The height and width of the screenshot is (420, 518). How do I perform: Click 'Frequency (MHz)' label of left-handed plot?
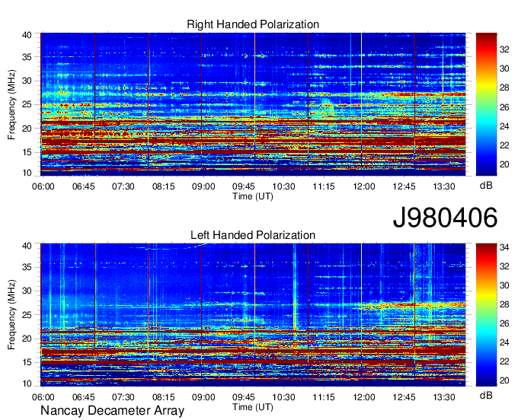click(x=11, y=315)
